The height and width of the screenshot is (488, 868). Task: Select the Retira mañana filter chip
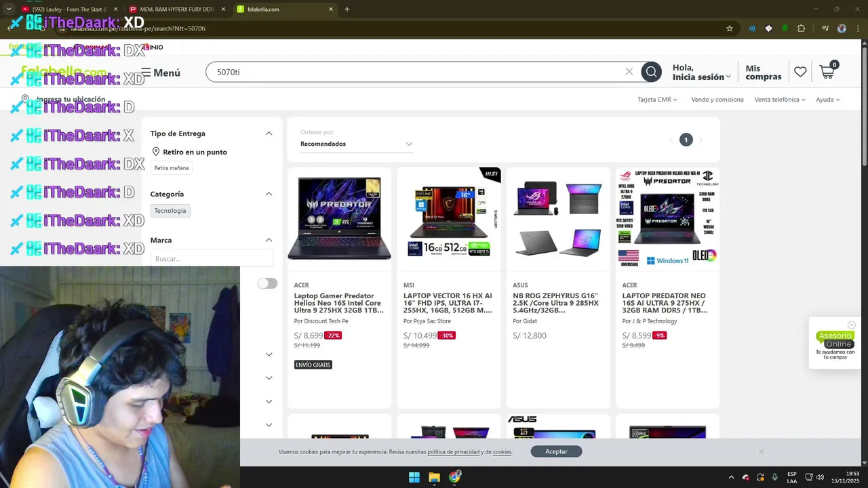point(172,168)
